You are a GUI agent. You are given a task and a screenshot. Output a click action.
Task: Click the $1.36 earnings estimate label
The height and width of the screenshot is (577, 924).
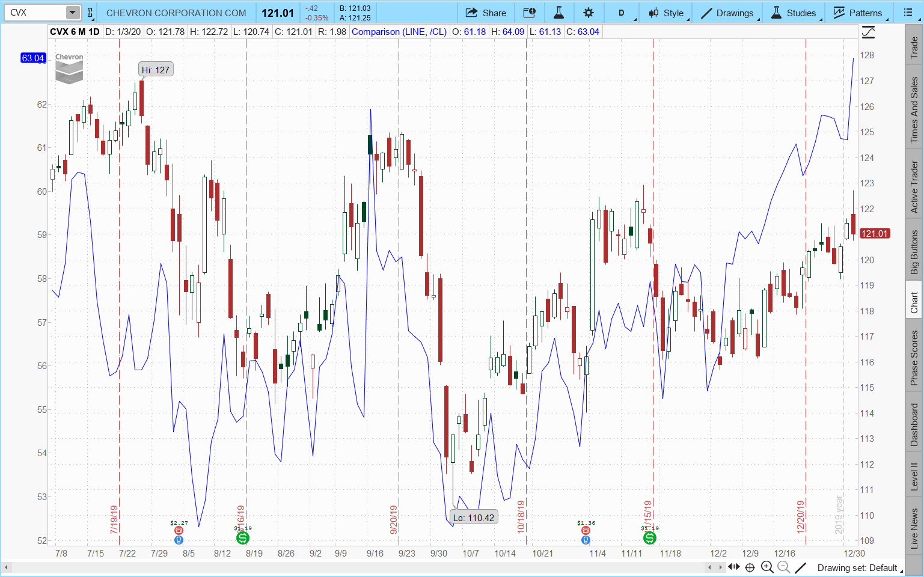coord(586,523)
